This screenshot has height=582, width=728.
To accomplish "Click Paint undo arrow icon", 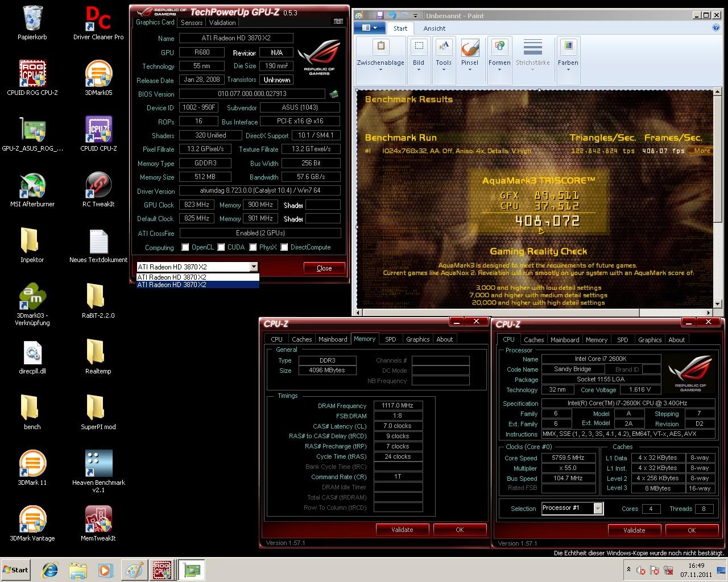I will coord(392,15).
